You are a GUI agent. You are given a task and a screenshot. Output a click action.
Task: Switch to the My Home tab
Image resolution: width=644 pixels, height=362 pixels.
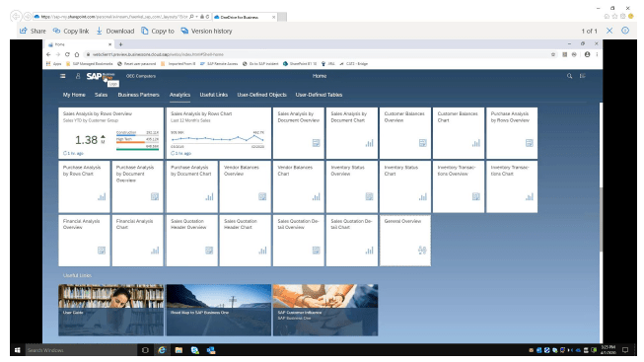pyautogui.click(x=74, y=95)
